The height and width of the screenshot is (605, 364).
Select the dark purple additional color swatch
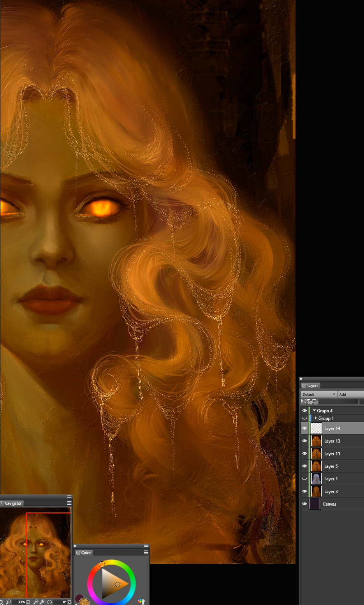[x=79, y=598]
